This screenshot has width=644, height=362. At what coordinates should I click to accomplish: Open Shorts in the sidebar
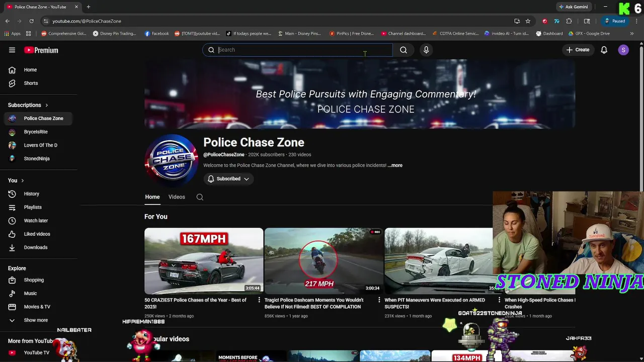point(38,83)
